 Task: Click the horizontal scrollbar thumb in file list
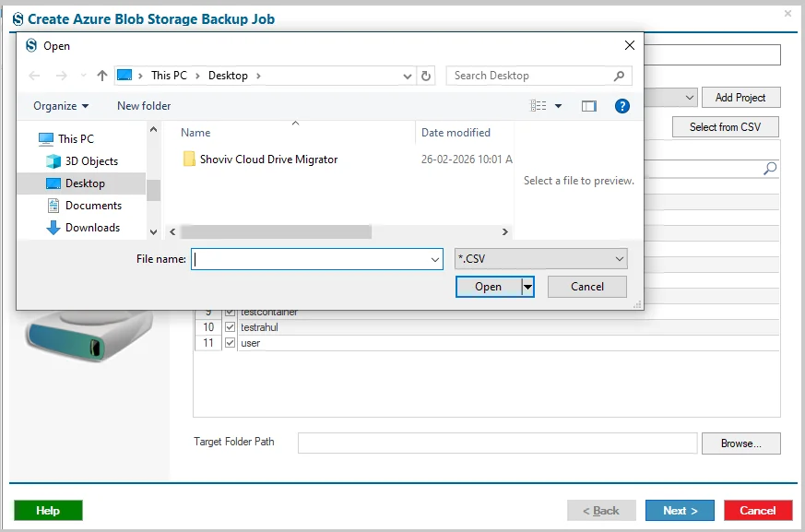tap(276, 232)
